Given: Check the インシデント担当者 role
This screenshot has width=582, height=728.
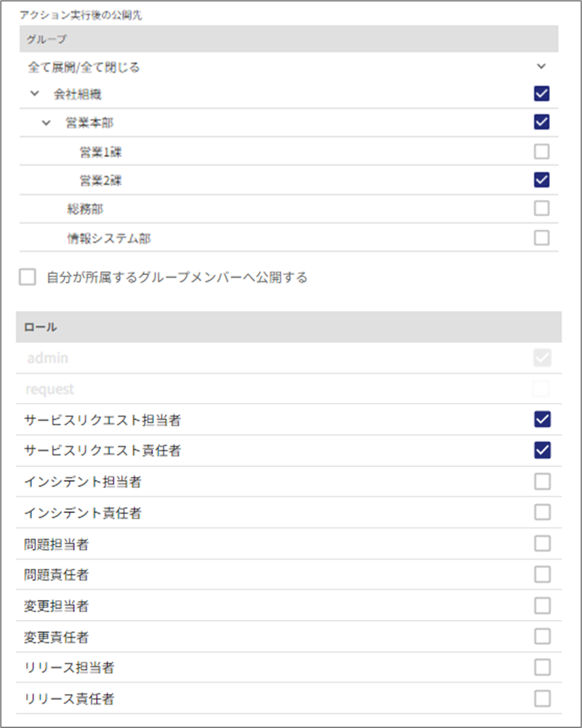Looking at the screenshot, I should 542,481.
